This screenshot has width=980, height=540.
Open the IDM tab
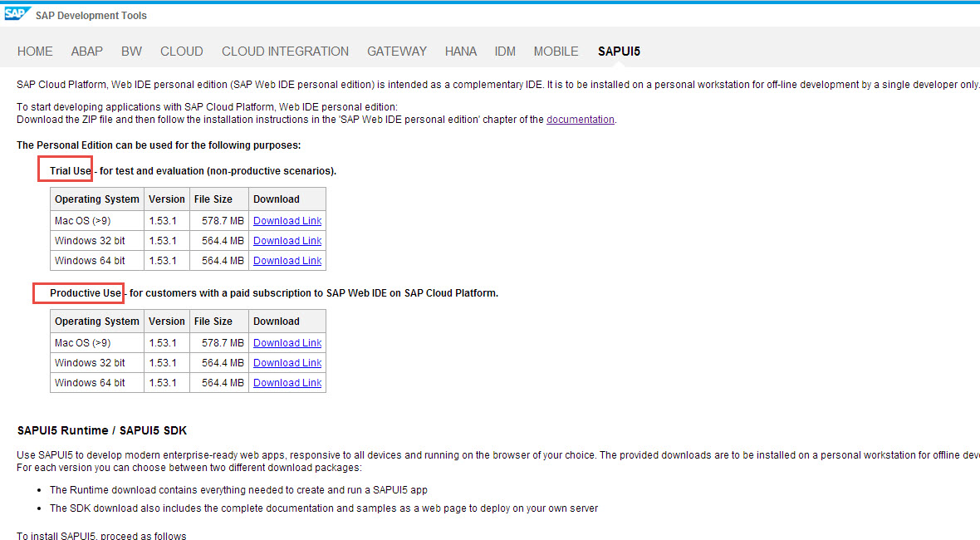pos(505,52)
